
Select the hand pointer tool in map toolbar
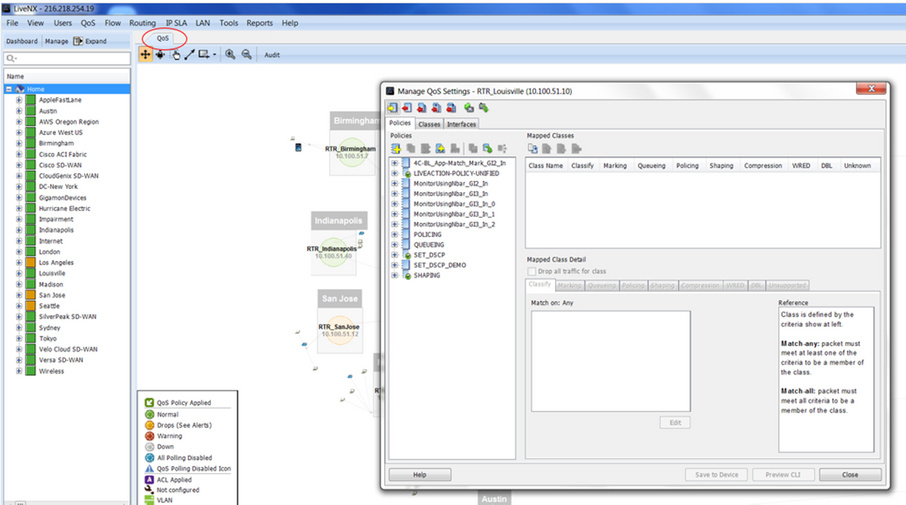pos(176,54)
